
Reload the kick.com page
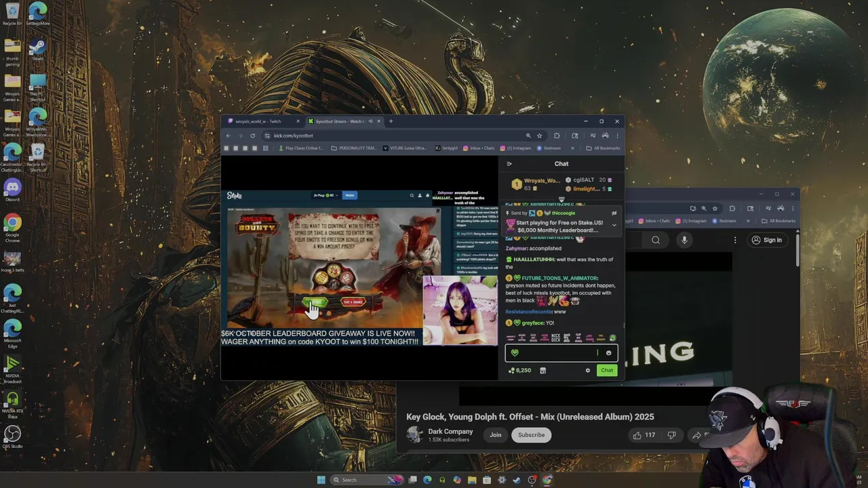click(x=252, y=136)
